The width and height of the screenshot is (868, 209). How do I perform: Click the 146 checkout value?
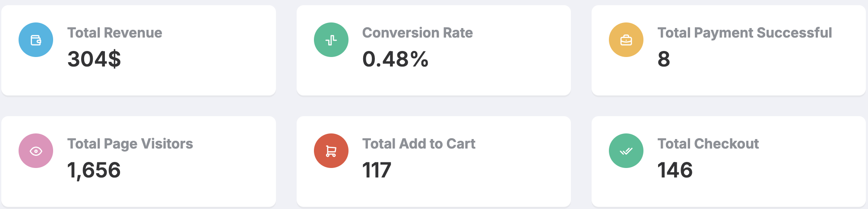click(x=675, y=170)
